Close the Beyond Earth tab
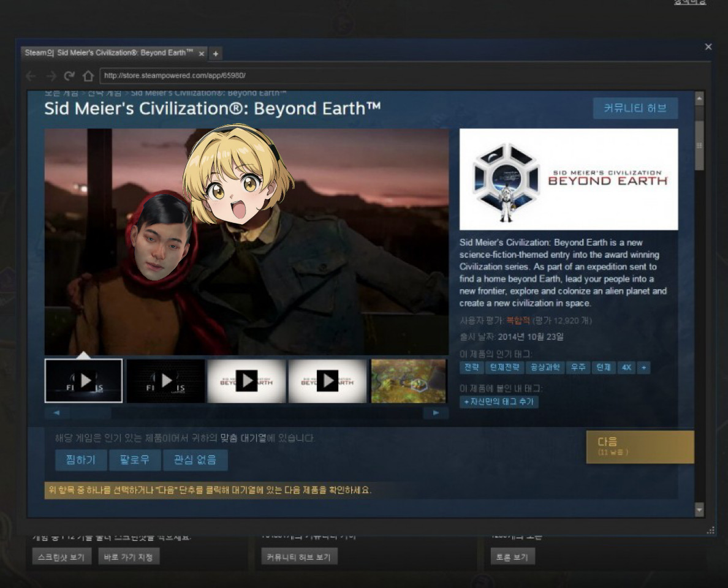728x588 pixels. pyautogui.click(x=202, y=54)
